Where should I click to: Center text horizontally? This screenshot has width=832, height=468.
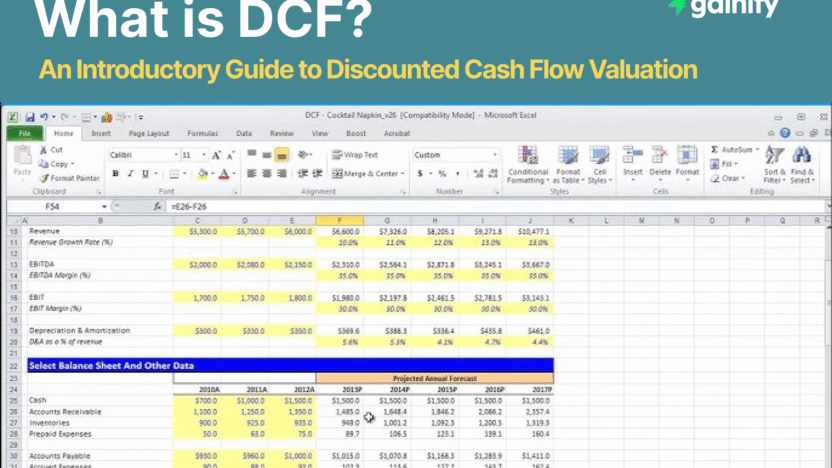tap(266, 174)
